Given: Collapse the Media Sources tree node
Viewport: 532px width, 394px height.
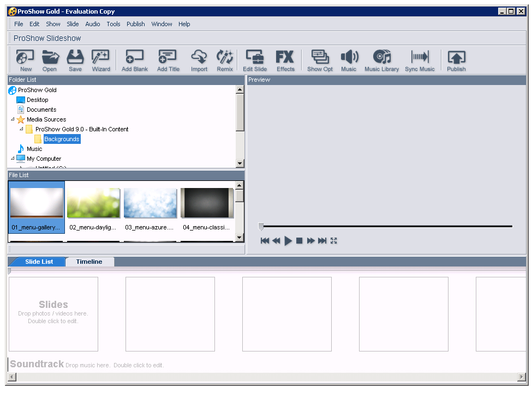Looking at the screenshot, I should click(13, 119).
